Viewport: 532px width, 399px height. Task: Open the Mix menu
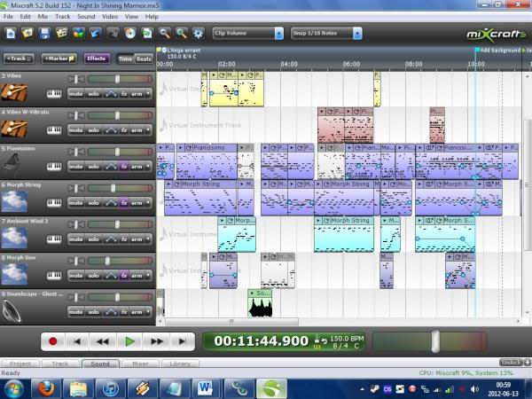[x=43, y=17]
